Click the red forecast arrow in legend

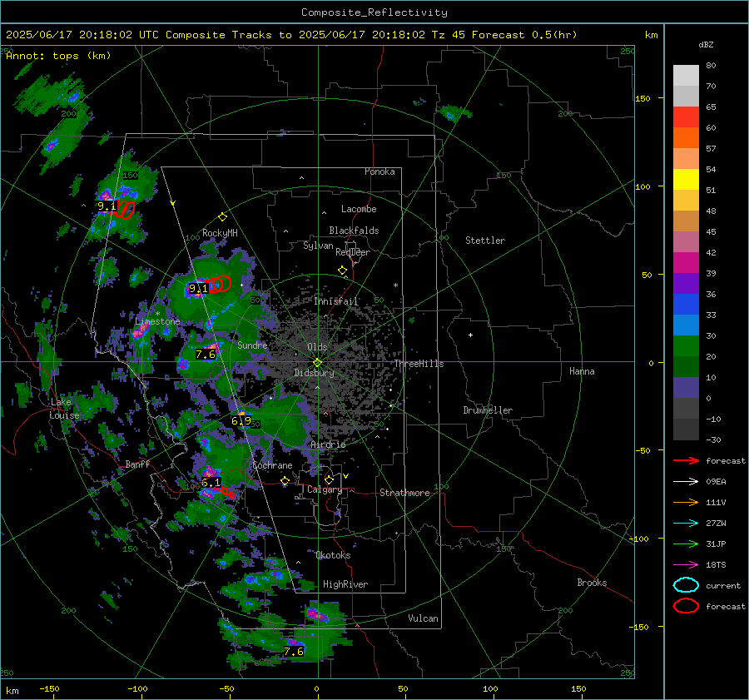[x=686, y=460]
